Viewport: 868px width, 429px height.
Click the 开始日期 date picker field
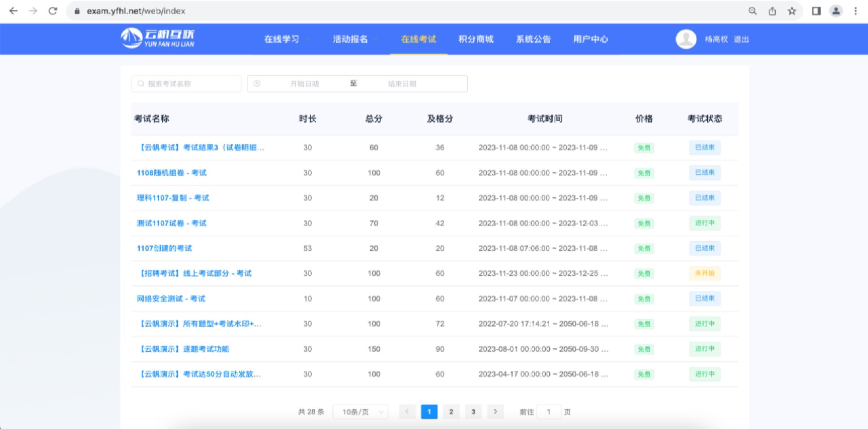pos(304,84)
